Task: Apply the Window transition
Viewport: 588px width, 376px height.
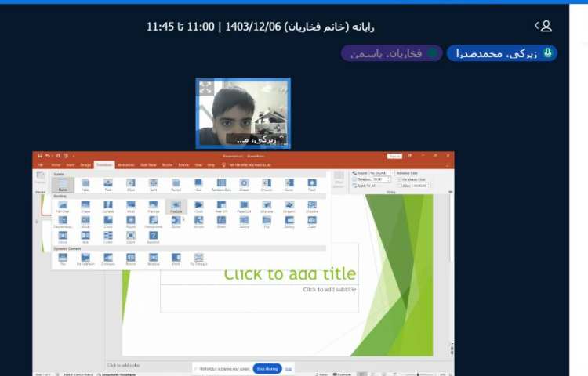Action: pos(154,258)
